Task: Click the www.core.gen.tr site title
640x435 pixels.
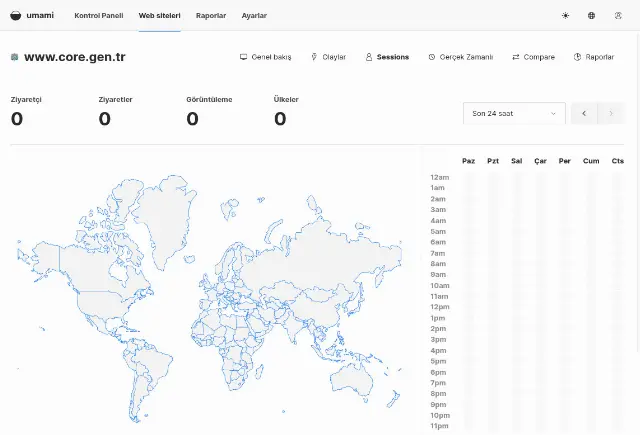Action: click(75, 57)
